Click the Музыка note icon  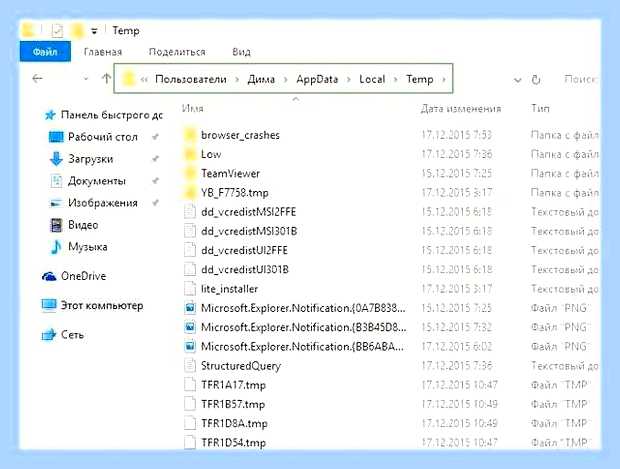point(56,247)
